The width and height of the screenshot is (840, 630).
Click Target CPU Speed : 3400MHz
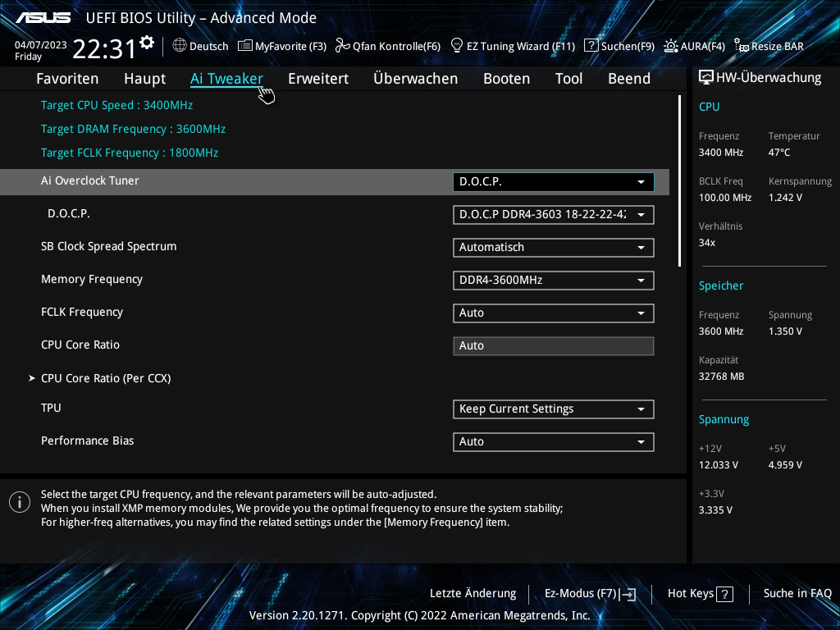coord(116,105)
